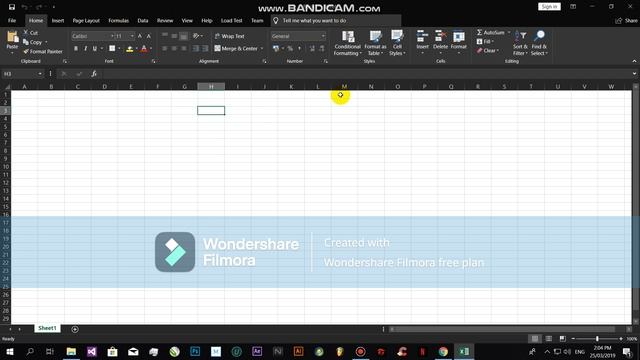Click the Orientation text angle icon
The width and height of the screenshot is (640, 360).
click(x=196, y=36)
